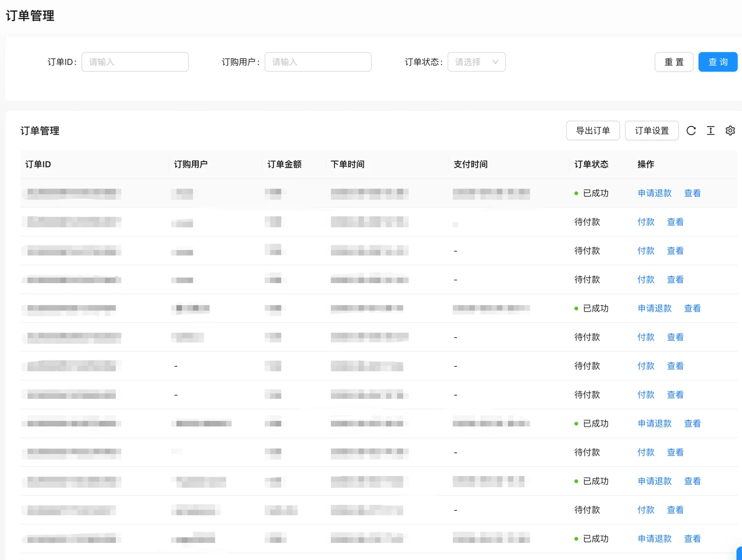
Task: Click the blue 查询 button
Action: (x=718, y=62)
